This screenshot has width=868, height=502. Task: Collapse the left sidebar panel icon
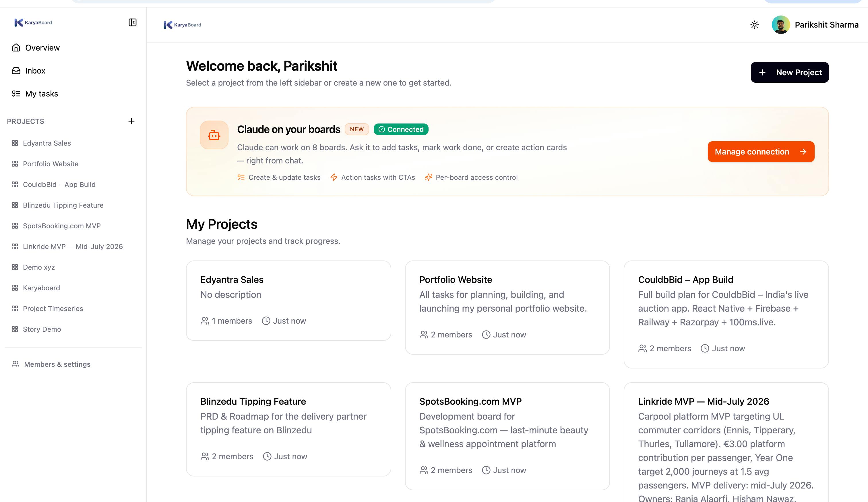133,22
